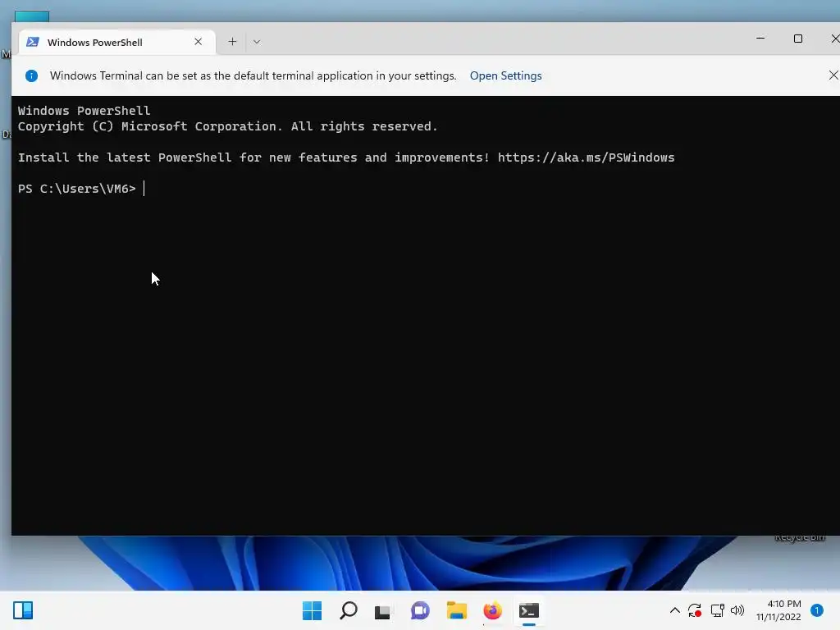Dismiss the default terminal notification bar
Image resolution: width=840 pixels, height=630 pixels.
click(833, 75)
